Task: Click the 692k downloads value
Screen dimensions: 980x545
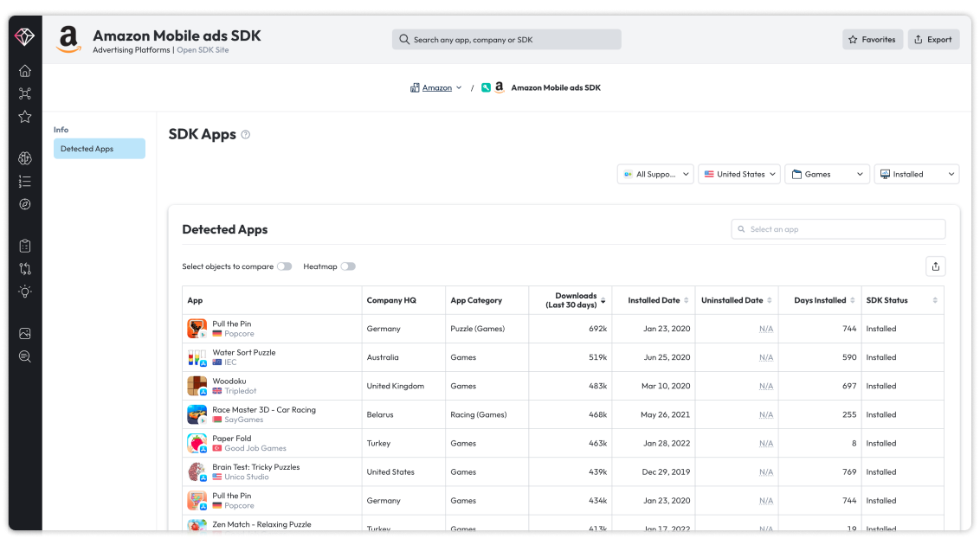Action: pos(597,329)
